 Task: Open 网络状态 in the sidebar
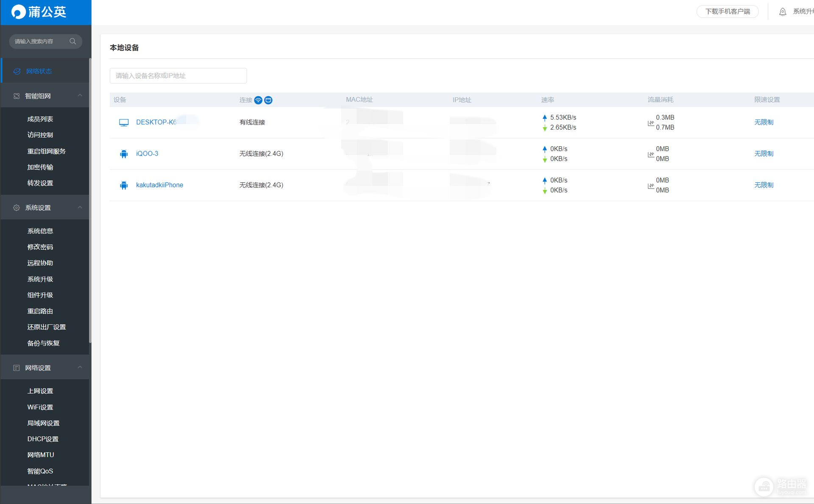pyautogui.click(x=45, y=71)
